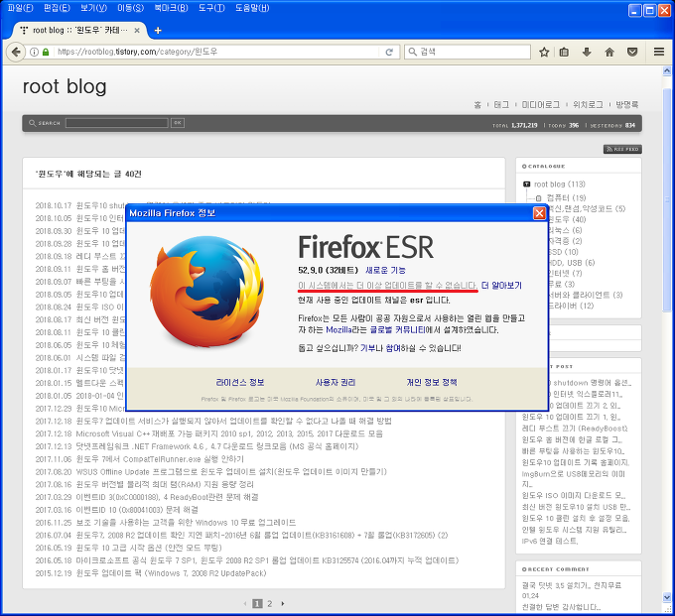The image size is (675, 616).
Task: Click the blog search magnifier icon
Action: coord(33,123)
